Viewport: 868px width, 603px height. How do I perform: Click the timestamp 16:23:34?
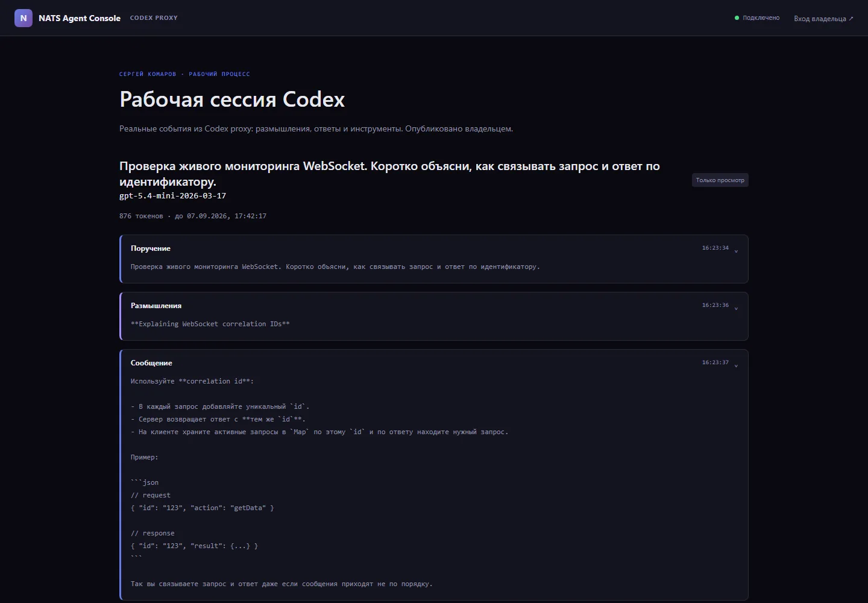(715, 248)
